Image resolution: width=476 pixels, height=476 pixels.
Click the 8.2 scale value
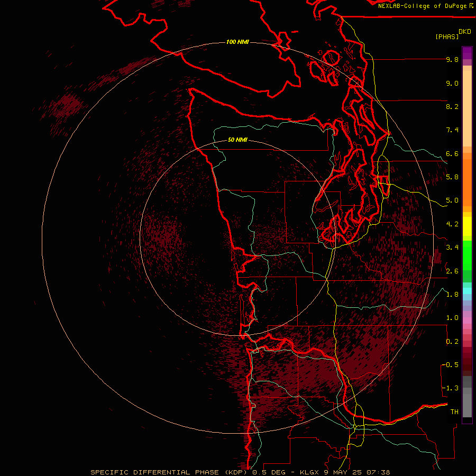(452, 106)
